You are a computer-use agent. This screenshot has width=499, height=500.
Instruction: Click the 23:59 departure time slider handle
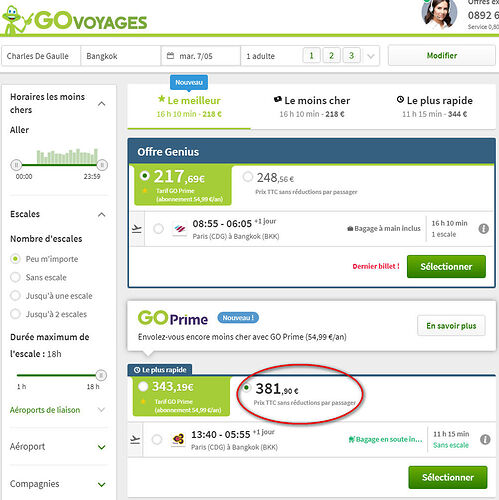tap(102, 165)
